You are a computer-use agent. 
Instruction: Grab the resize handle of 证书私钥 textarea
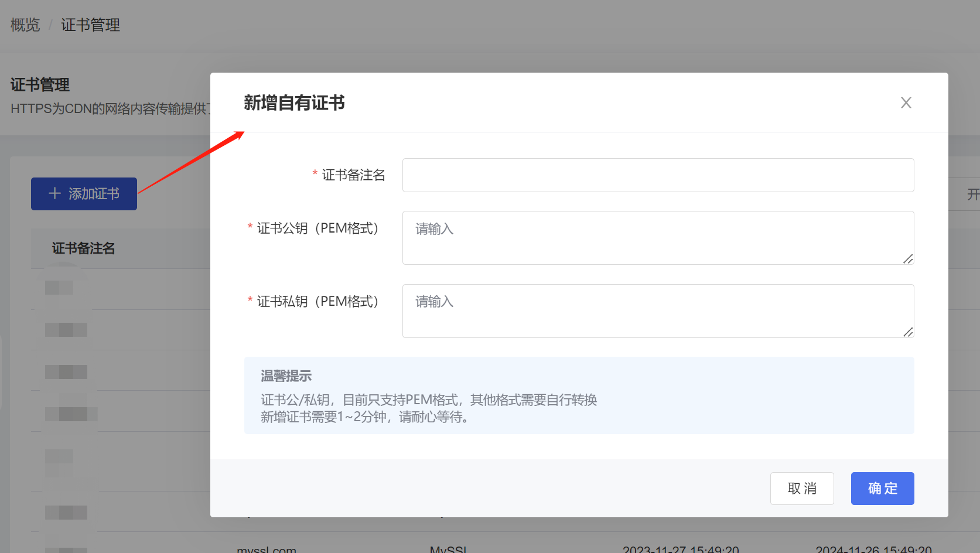click(x=908, y=332)
